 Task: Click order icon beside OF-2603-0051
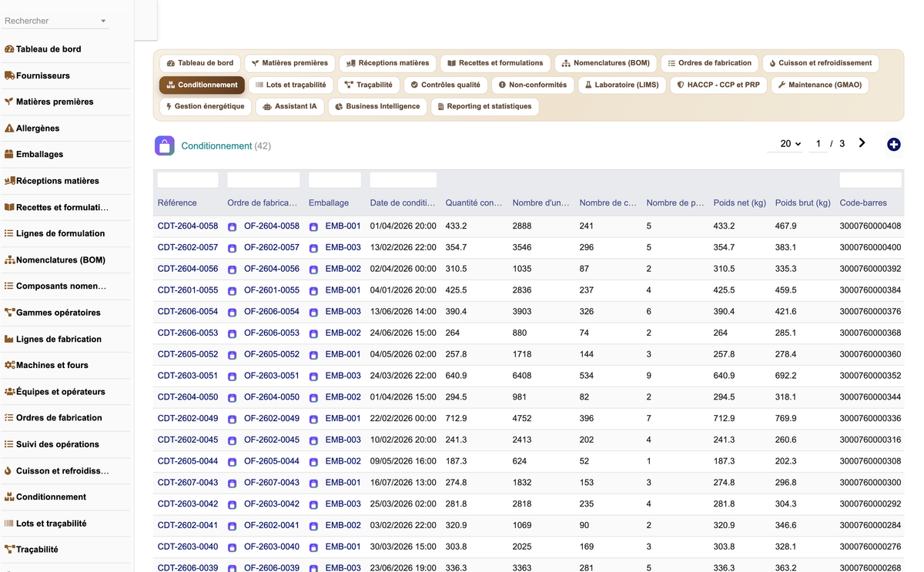(x=233, y=376)
